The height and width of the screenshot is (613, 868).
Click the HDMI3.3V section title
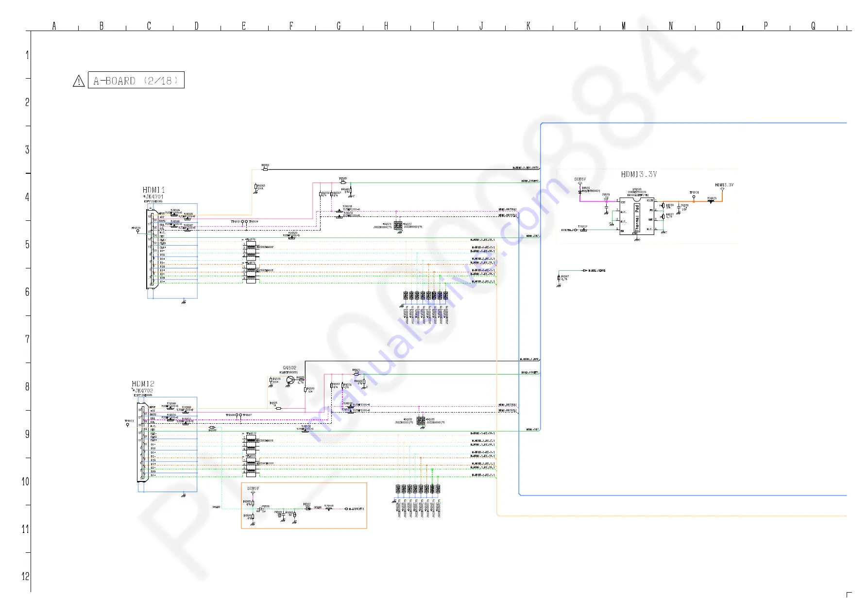pos(639,174)
